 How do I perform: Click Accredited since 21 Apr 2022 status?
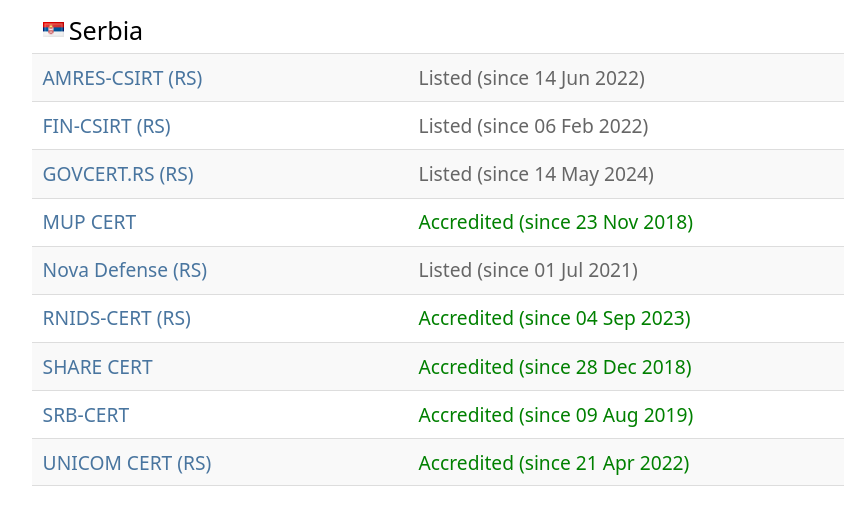click(x=554, y=463)
